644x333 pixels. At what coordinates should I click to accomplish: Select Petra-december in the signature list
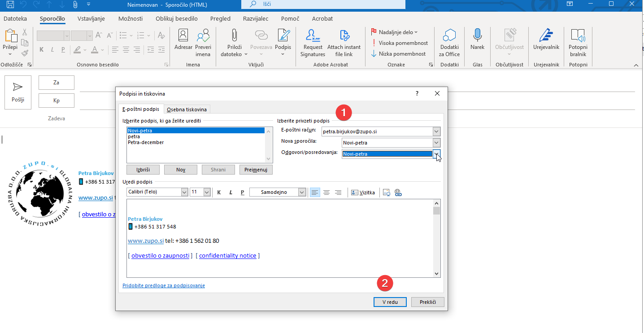click(146, 142)
